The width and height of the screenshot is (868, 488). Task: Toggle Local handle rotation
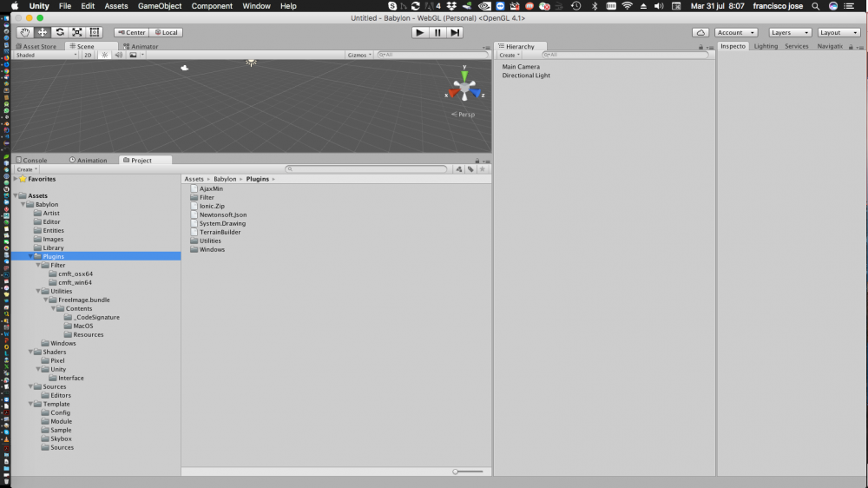click(x=166, y=32)
